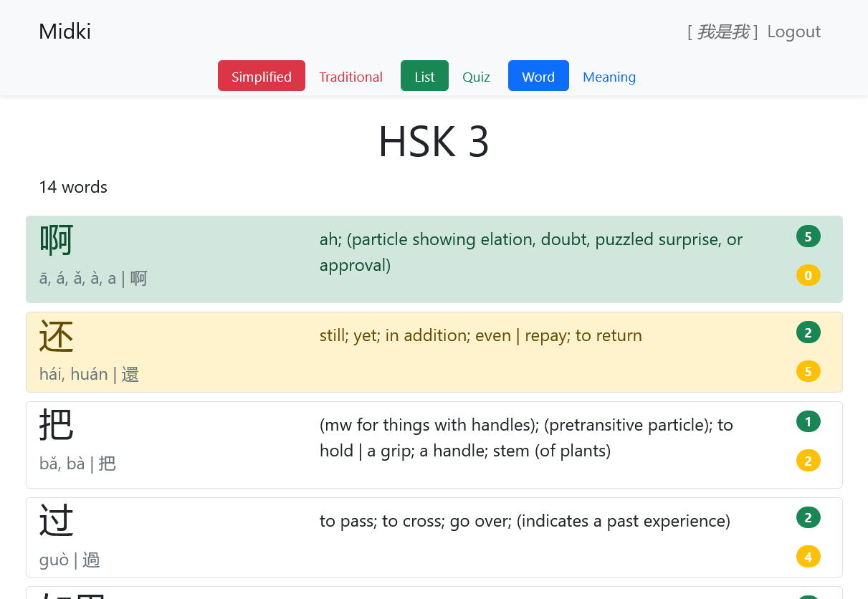Click the green badge 5 on 啊 row
868x599 pixels.
pos(808,236)
